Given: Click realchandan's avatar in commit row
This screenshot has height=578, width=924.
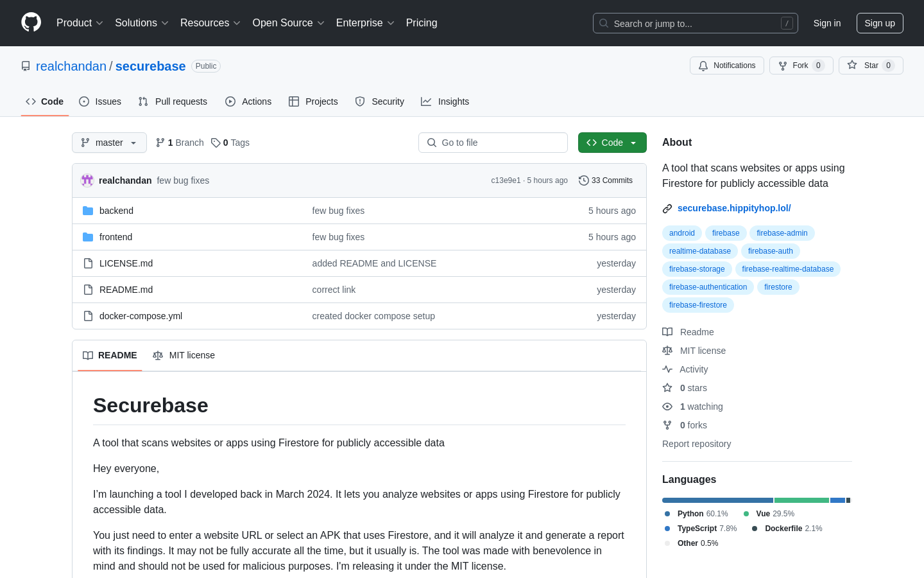Looking at the screenshot, I should (x=87, y=180).
